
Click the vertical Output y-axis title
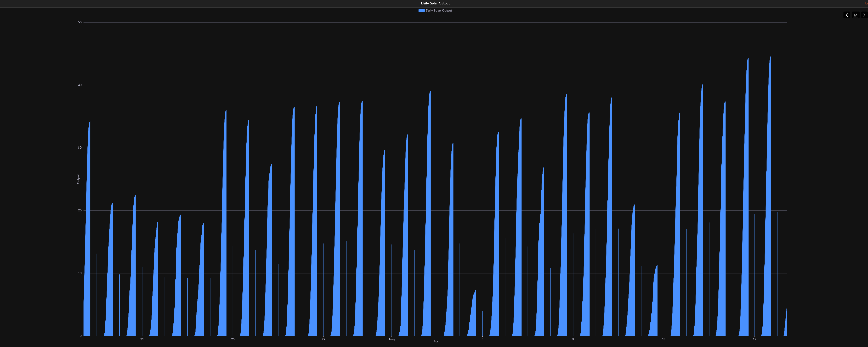tap(78, 179)
